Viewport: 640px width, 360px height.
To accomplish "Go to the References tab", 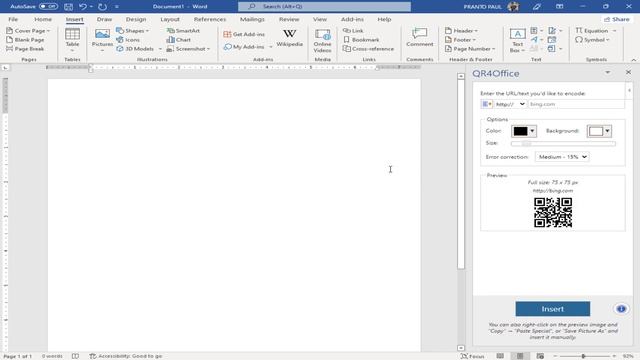I will [210, 19].
